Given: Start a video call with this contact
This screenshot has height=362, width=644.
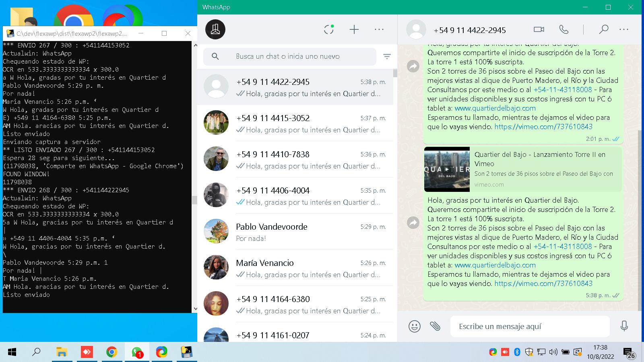Looking at the screenshot, I should [539, 29].
